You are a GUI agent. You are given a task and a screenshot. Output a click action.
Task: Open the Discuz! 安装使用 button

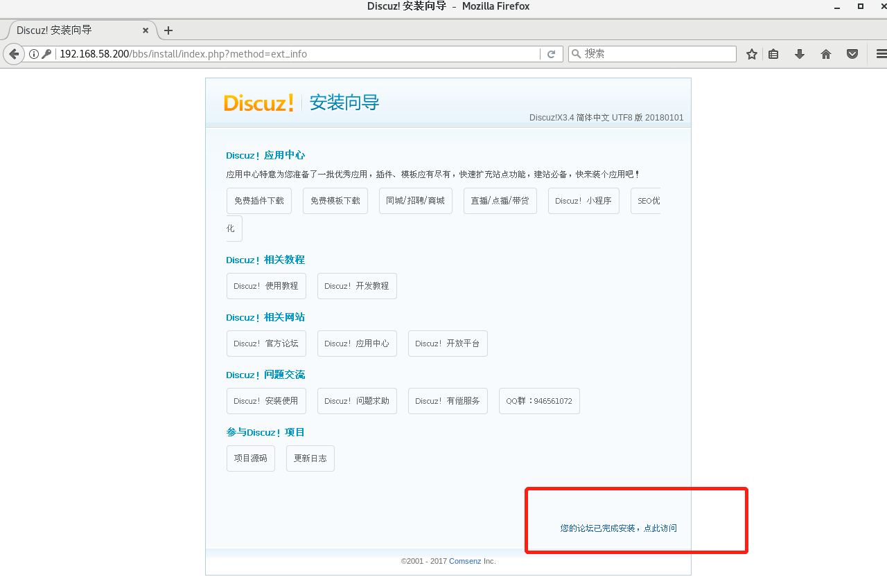click(x=266, y=401)
